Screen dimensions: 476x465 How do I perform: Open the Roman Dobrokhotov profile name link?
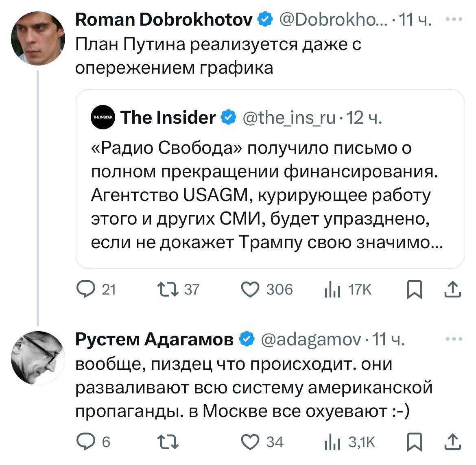(164, 19)
